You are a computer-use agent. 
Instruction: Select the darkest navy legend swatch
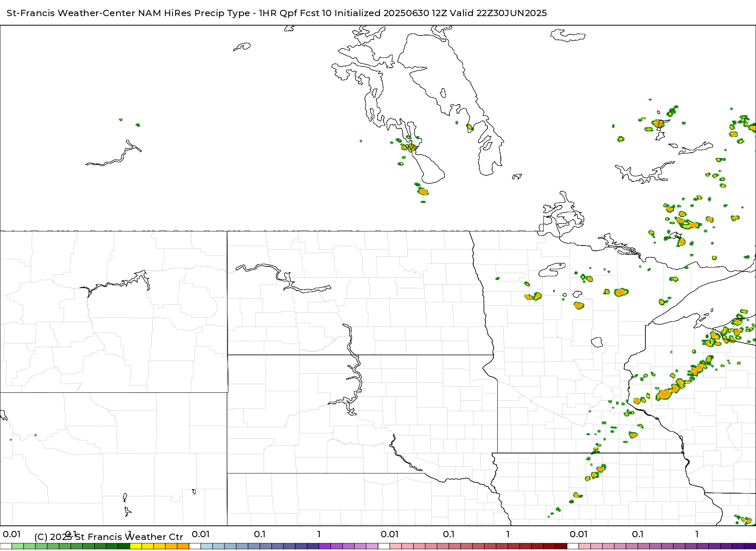point(313,546)
